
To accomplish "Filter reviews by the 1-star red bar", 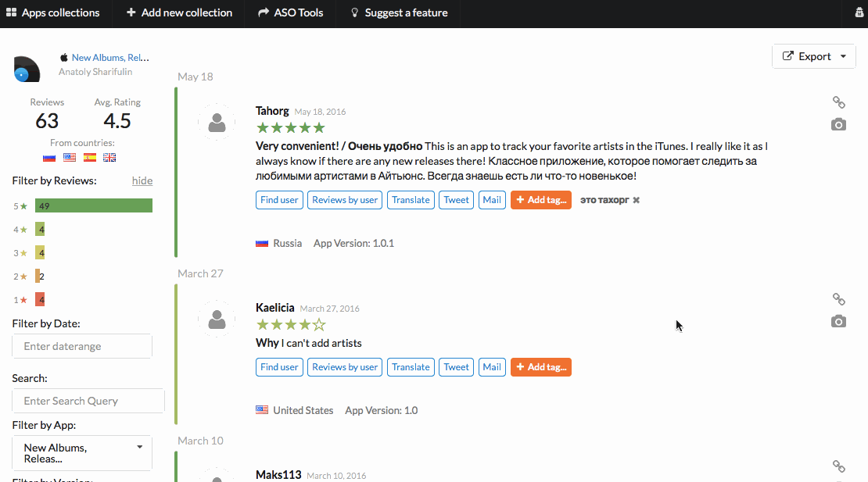I will [x=40, y=299].
